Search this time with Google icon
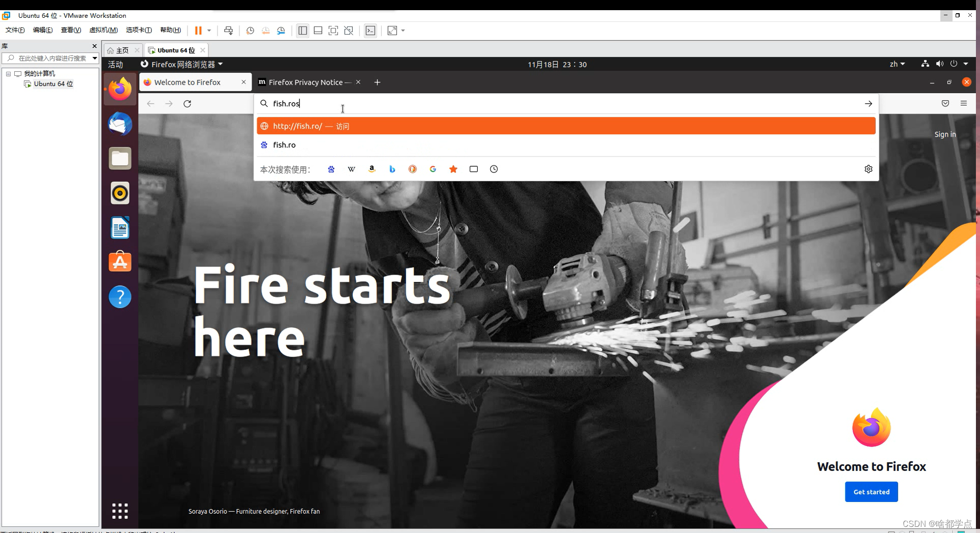 click(x=433, y=169)
